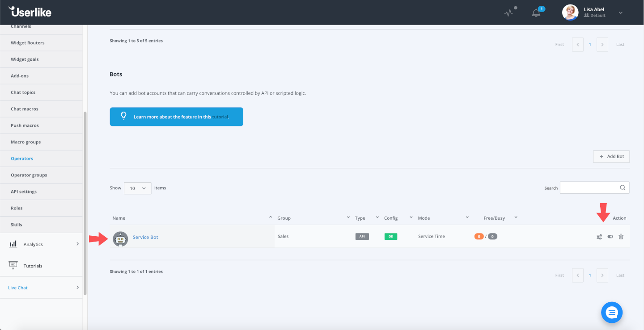
Task: Click the search magnifier icon
Action: (623, 188)
